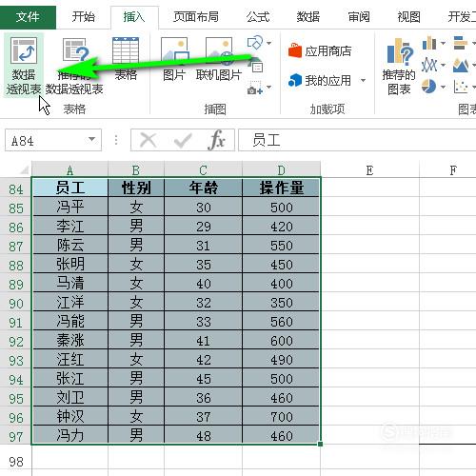Click the formula confirm checkmark icon
This screenshot has width=476, height=476.
click(183, 140)
